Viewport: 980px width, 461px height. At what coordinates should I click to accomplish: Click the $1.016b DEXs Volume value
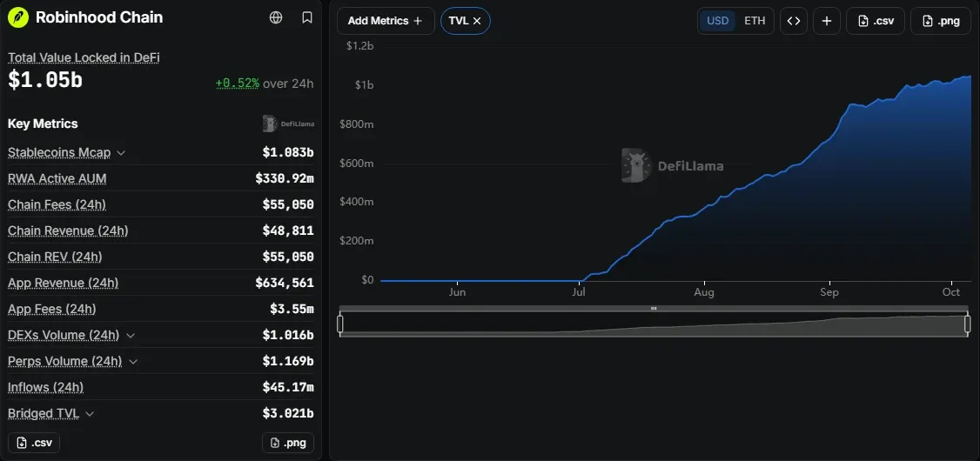288,336
